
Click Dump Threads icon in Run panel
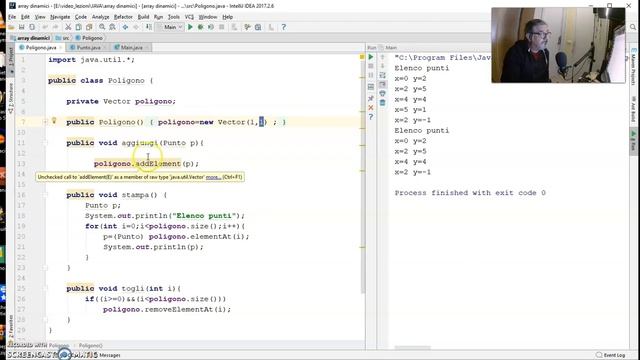(x=371, y=87)
